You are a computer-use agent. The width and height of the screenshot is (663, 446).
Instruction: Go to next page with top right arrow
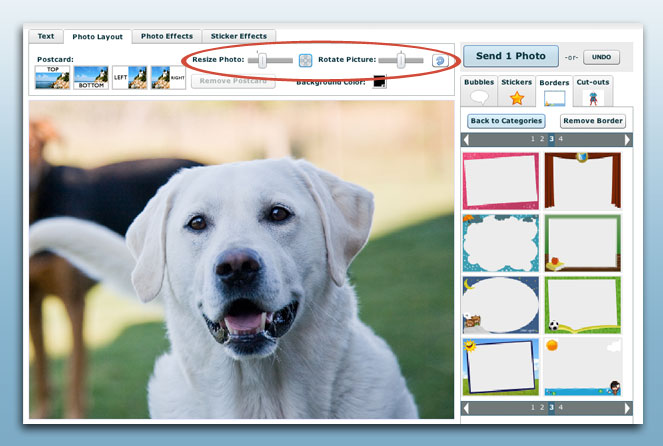(627, 140)
